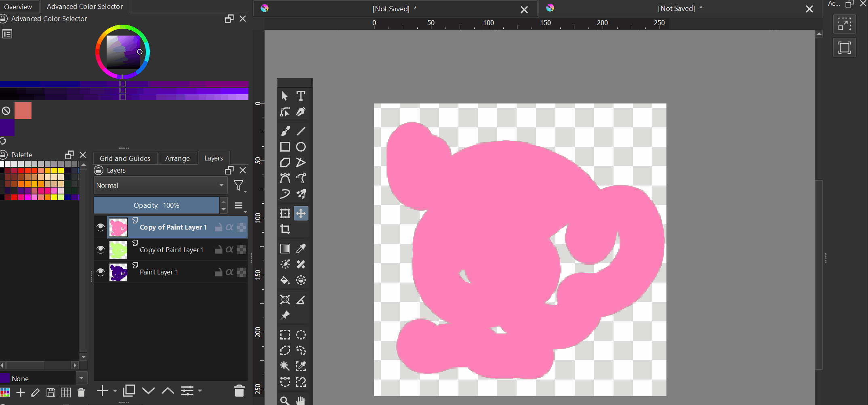The width and height of the screenshot is (868, 405).
Task: Click the salmon color history swatch
Action: point(23,111)
